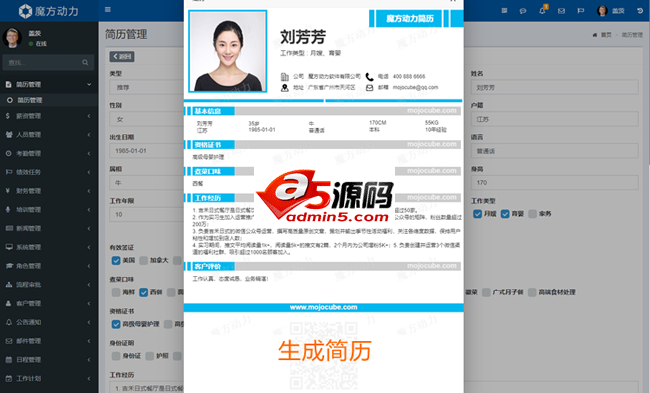The image size is (650, 393).
Task: Click the flag icon for 绩效任务
Action: pos(9,172)
